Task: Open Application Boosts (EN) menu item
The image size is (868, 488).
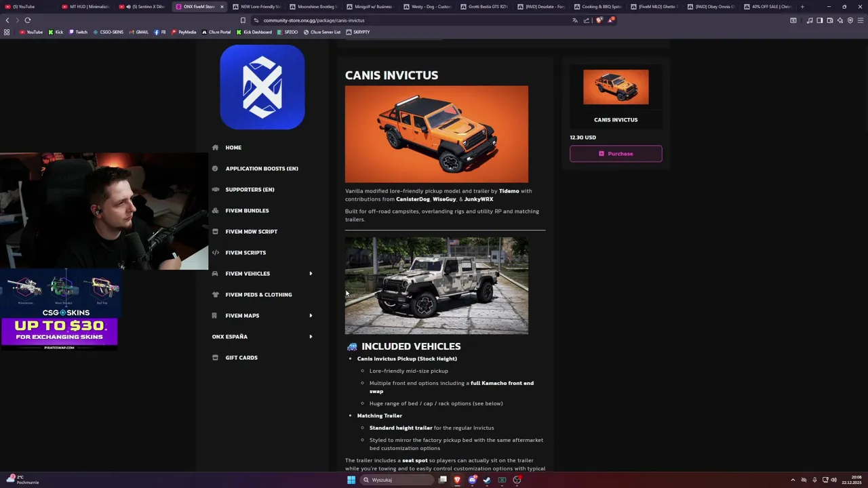Action: pyautogui.click(x=262, y=168)
